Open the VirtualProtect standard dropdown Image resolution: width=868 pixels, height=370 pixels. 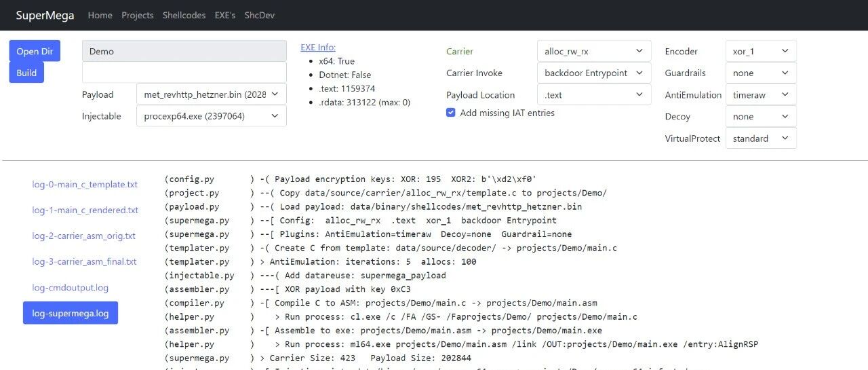(761, 138)
